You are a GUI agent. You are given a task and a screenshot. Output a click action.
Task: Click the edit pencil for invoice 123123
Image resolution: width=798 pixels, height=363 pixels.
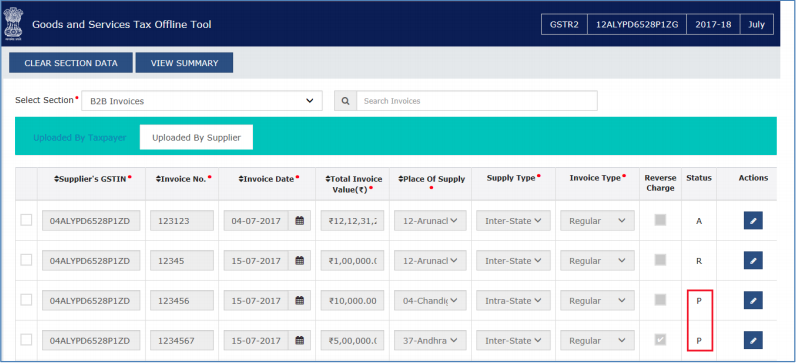[x=753, y=221]
